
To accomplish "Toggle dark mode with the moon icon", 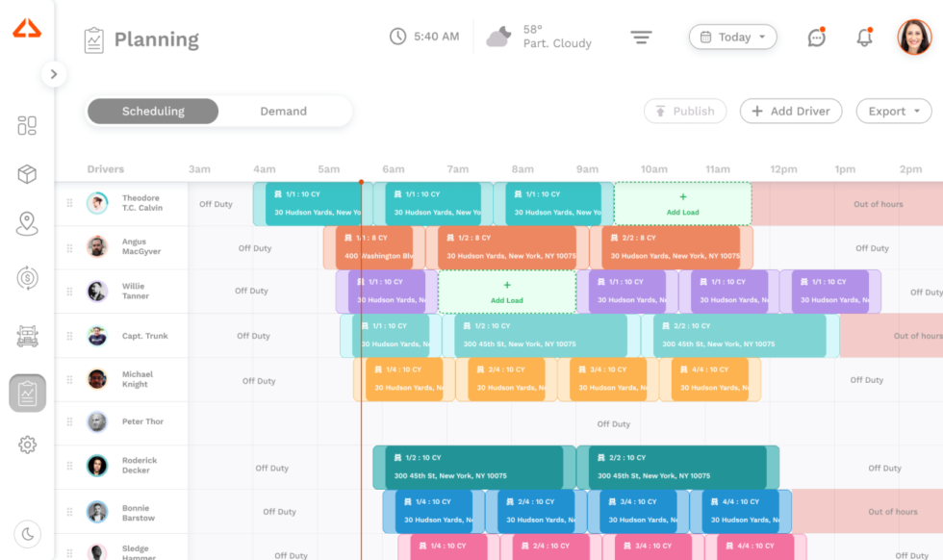I will pyautogui.click(x=27, y=533).
